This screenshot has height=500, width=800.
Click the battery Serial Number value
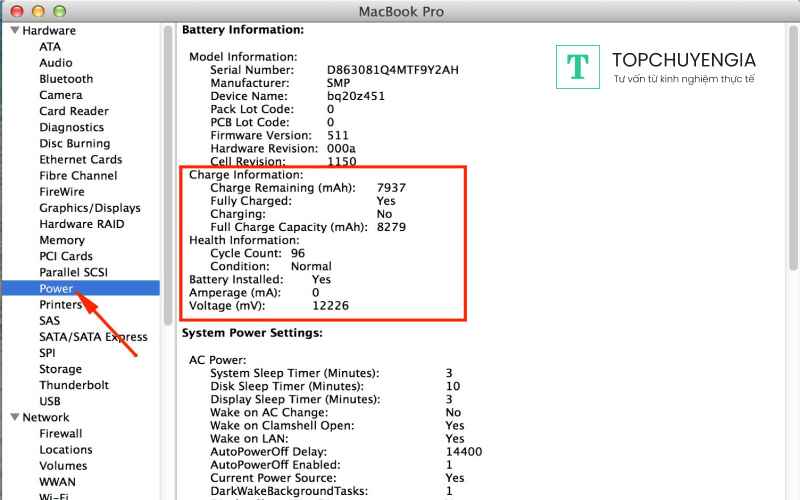pos(393,70)
